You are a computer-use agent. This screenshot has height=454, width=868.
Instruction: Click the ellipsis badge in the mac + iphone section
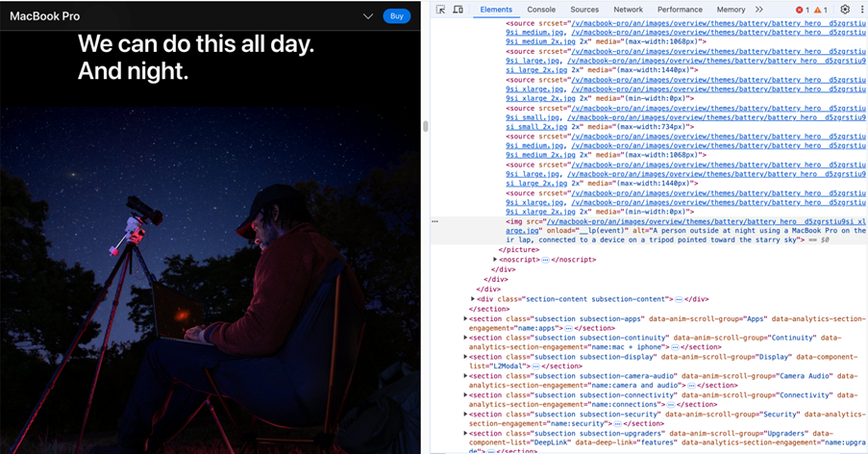(675, 347)
